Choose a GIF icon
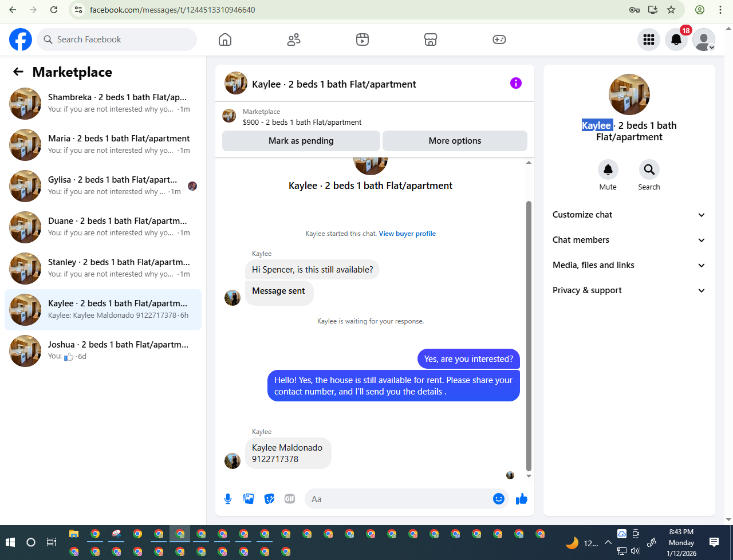The height and width of the screenshot is (560, 733). (x=290, y=499)
